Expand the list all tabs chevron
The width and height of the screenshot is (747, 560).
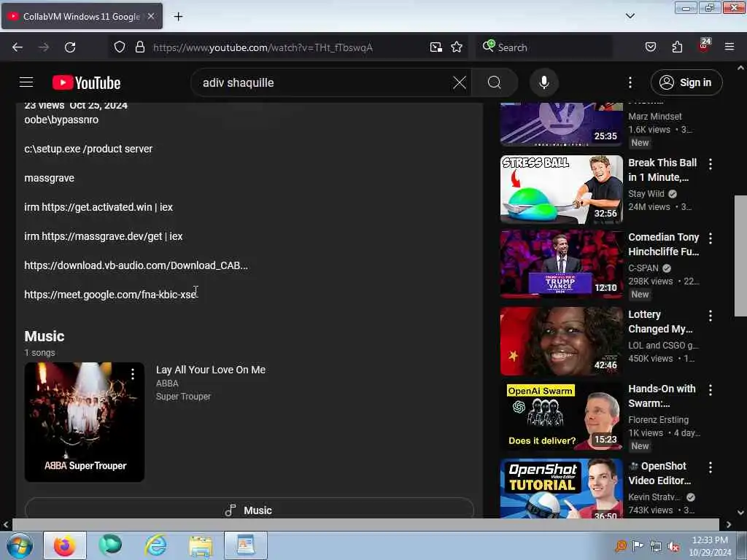coord(630,16)
